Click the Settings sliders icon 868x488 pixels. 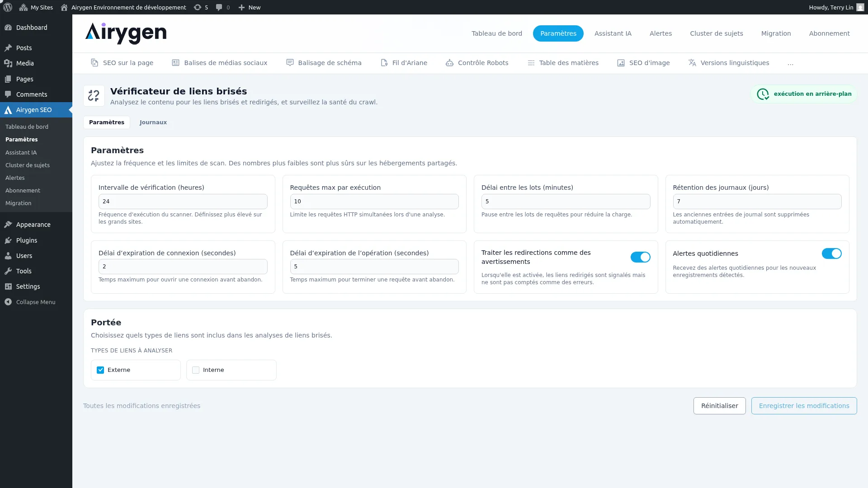(x=8, y=286)
